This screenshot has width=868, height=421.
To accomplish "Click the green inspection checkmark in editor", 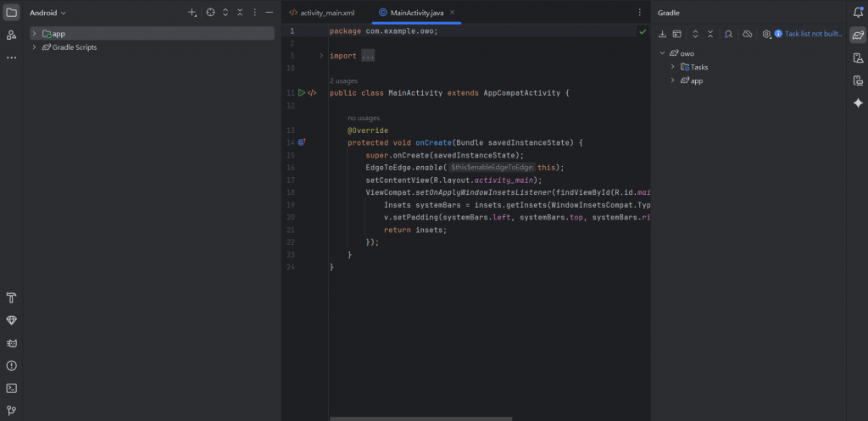I will [643, 31].
